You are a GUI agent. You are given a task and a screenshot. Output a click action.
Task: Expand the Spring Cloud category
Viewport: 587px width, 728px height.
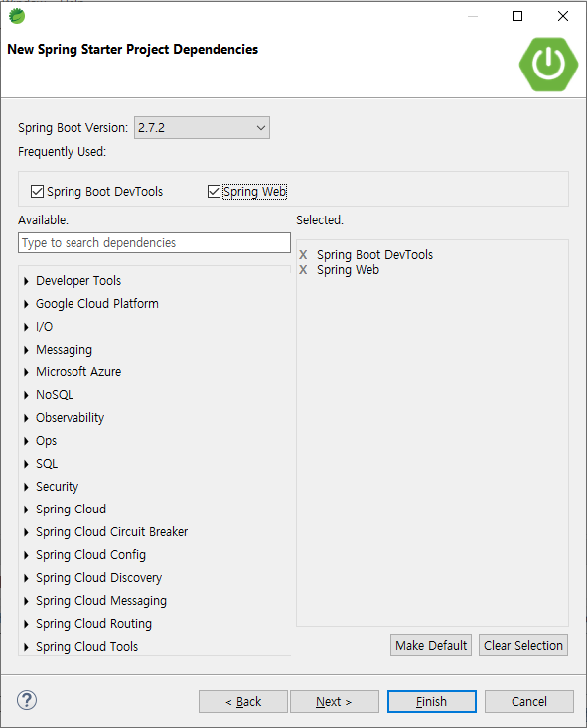[x=26, y=510]
